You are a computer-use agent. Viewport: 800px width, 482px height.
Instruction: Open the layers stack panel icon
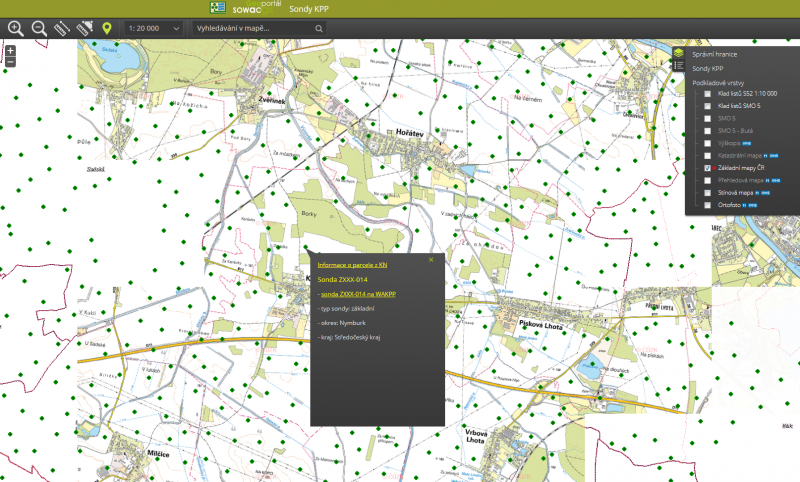coord(677,52)
